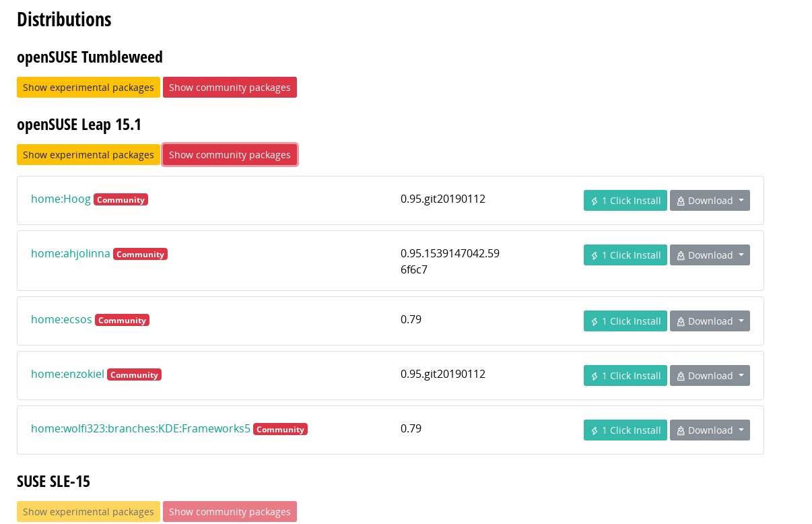Show community packages for SUSE SLE-15
Viewport: 812px width, 524px height.
click(230, 511)
